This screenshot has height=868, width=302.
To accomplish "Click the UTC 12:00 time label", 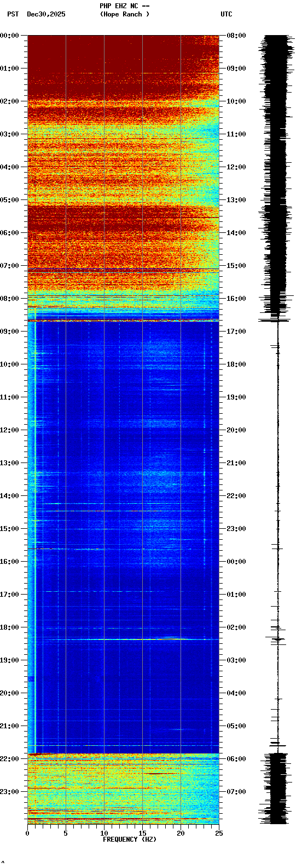I will click(x=236, y=167).
